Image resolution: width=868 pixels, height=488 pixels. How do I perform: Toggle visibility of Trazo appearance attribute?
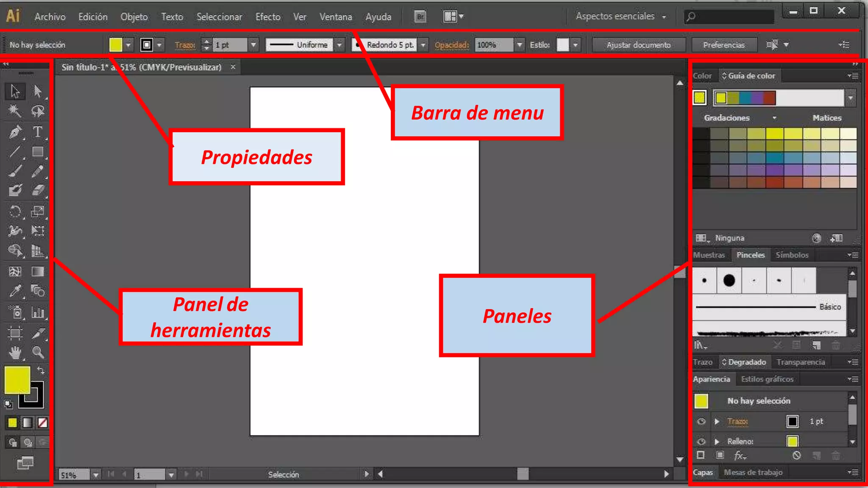701,421
